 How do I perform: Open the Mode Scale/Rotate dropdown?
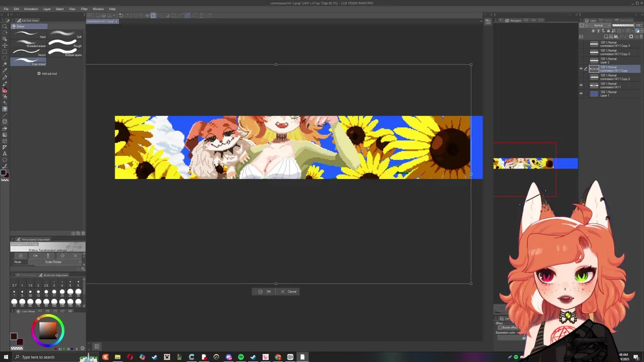point(55,262)
